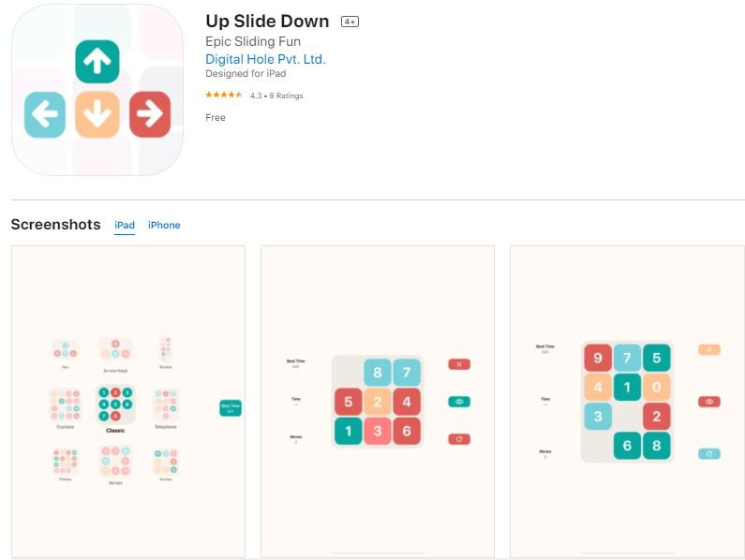Select the Telephone puzzle mode icon
The image size is (745, 560).
(166, 405)
